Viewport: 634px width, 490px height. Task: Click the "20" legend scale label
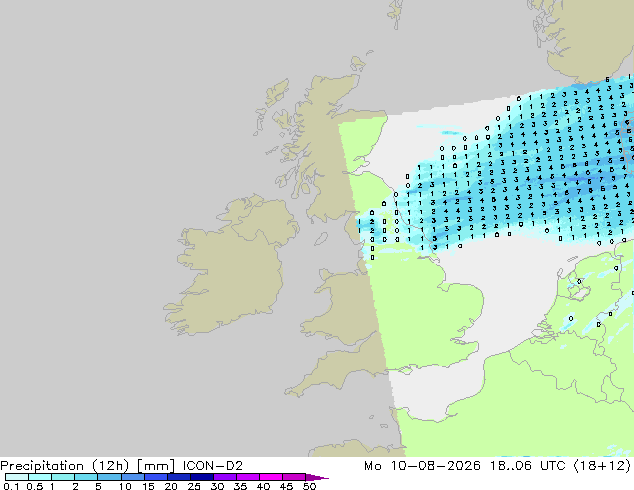pyautogui.click(x=171, y=486)
